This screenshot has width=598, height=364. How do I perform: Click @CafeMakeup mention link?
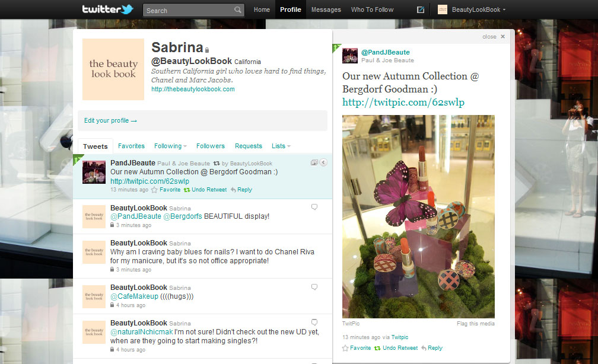coord(134,296)
